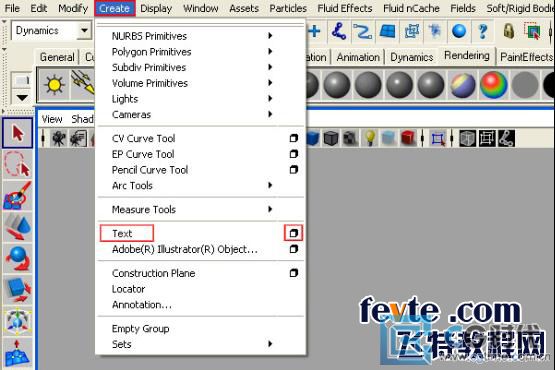Click the wireframe cube panel icon
The height and width of the screenshot is (370, 555).
467,138
